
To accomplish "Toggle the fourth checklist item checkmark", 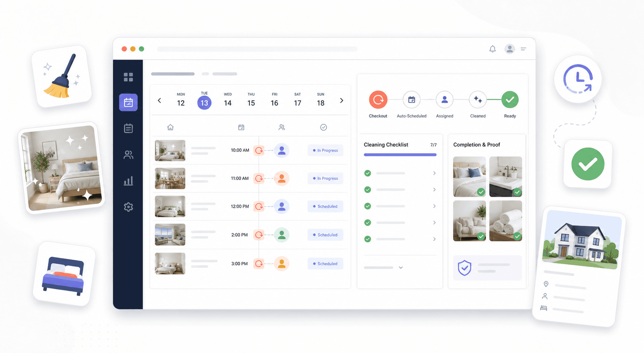I will [367, 223].
